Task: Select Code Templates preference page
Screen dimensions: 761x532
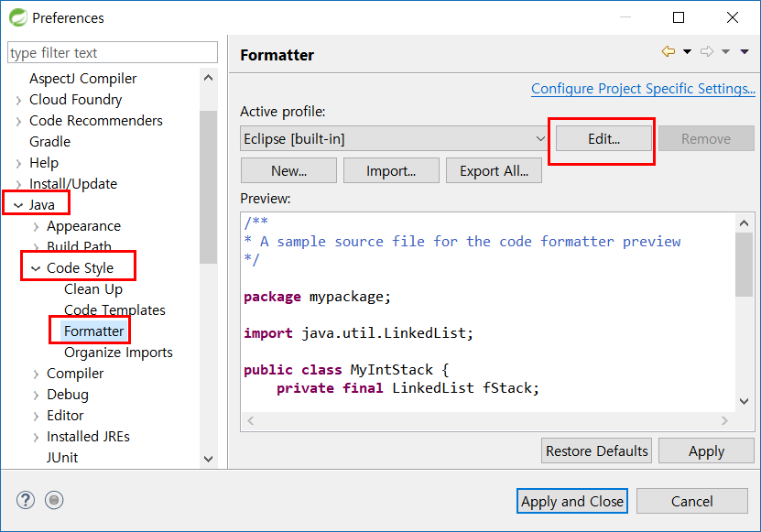Action: point(114,310)
